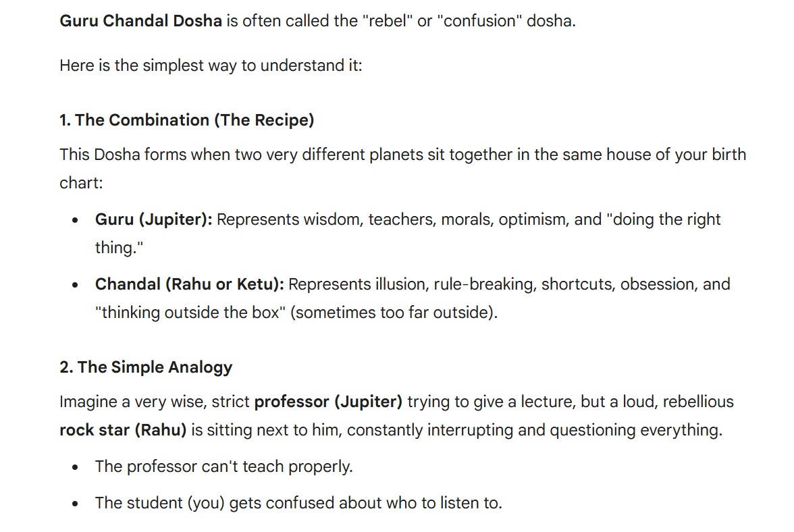The image size is (794, 532).
Task: Select the heading "1. The Combination (The Recipe)"
Action: tap(186, 120)
